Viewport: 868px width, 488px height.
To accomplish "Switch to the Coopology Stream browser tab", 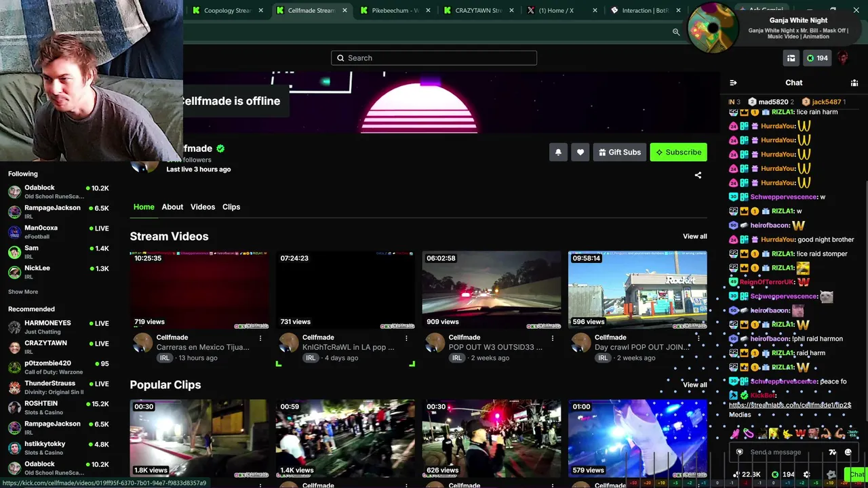I will (228, 11).
